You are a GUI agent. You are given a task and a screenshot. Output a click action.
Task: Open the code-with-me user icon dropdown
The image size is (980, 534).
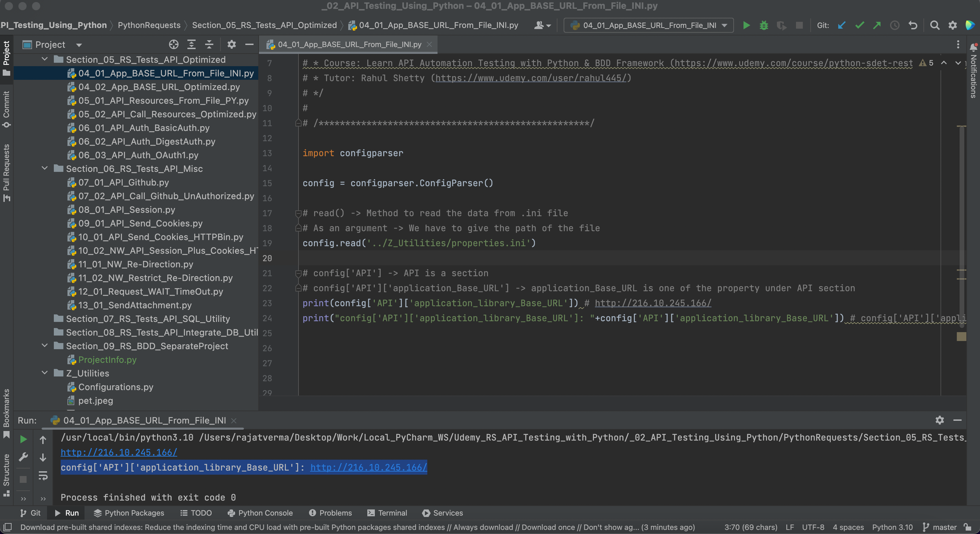coord(542,25)
